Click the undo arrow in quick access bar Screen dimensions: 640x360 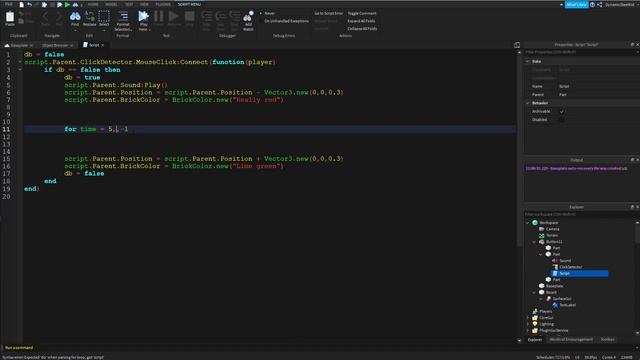tap(29, 4)
